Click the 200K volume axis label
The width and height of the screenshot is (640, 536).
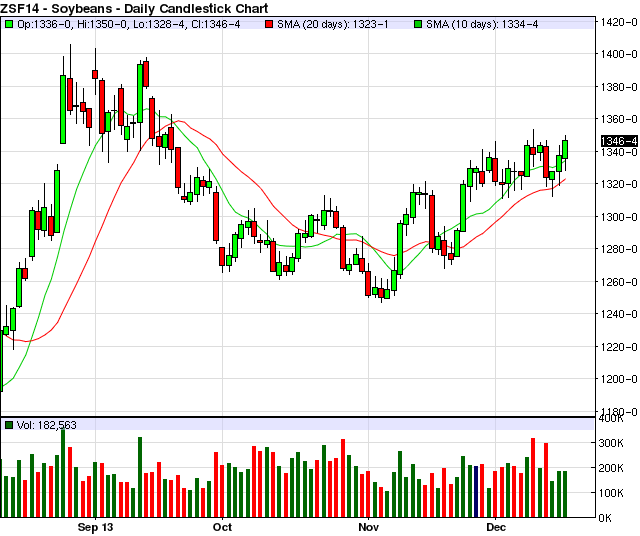[611, 468]
